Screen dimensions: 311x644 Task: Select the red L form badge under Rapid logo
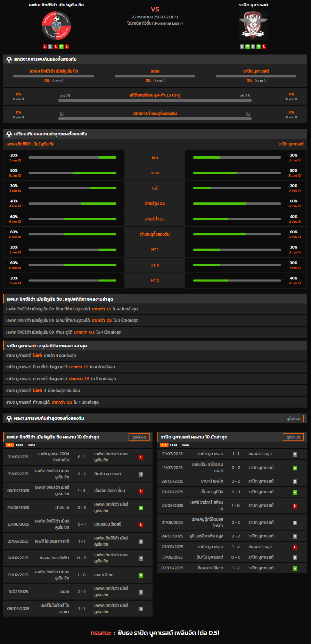pyautogui.click(x=264, y=47)
